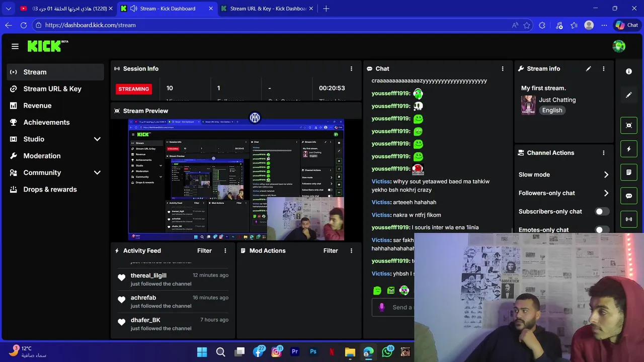Screen dimensions: 644x362
Task: Open Mod Actions three-dot menu
Action: pyautogui.click(x=351, y=251)
